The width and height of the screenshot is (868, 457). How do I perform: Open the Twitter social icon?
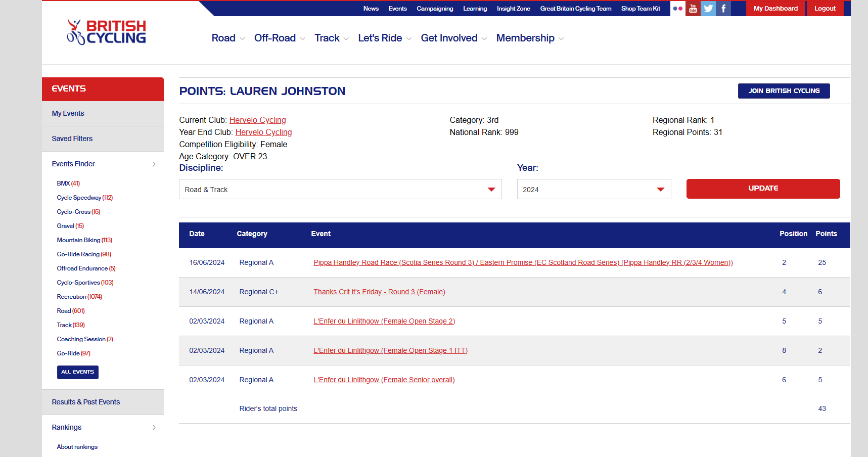pyautogui.click(x=708, y=9)
